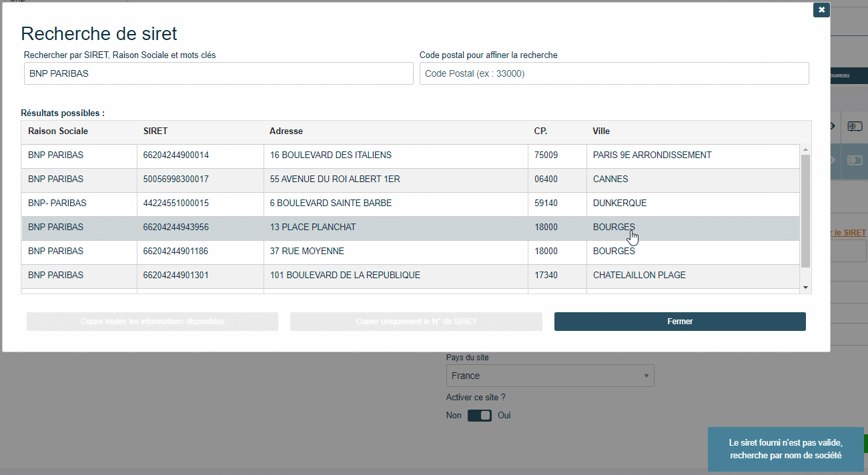Open the Pays du site France dropdown

click(x=550, y=376)
